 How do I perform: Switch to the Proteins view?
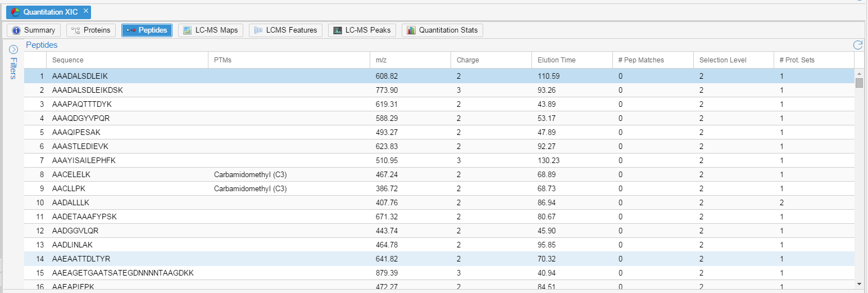pos(91,30)
